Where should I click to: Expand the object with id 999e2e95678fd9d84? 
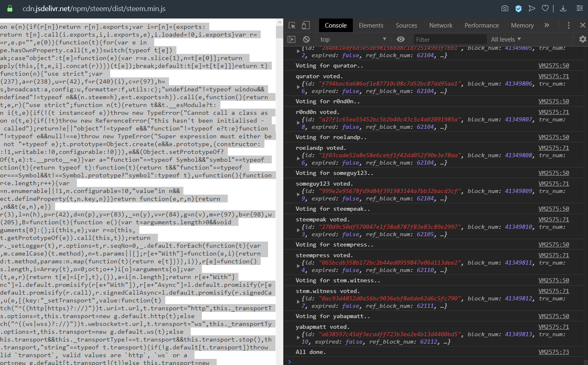click(x=298, y=195)
